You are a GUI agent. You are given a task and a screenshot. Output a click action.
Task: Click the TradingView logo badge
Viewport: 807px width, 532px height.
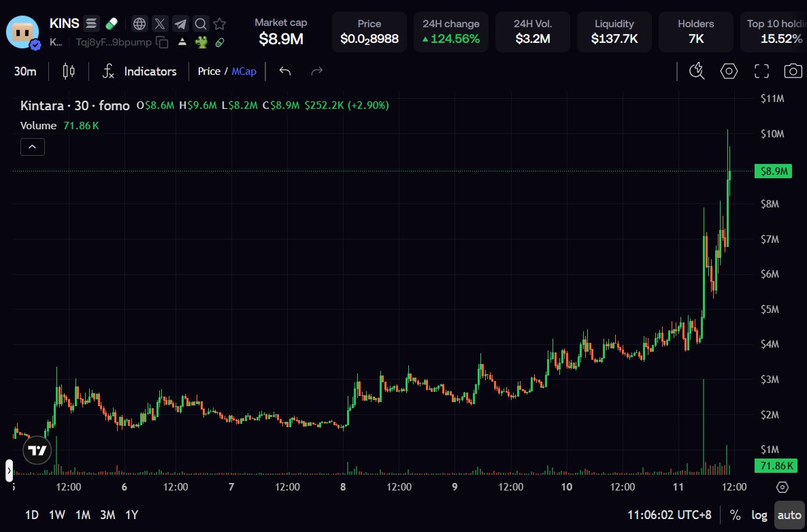click(37, 451)
